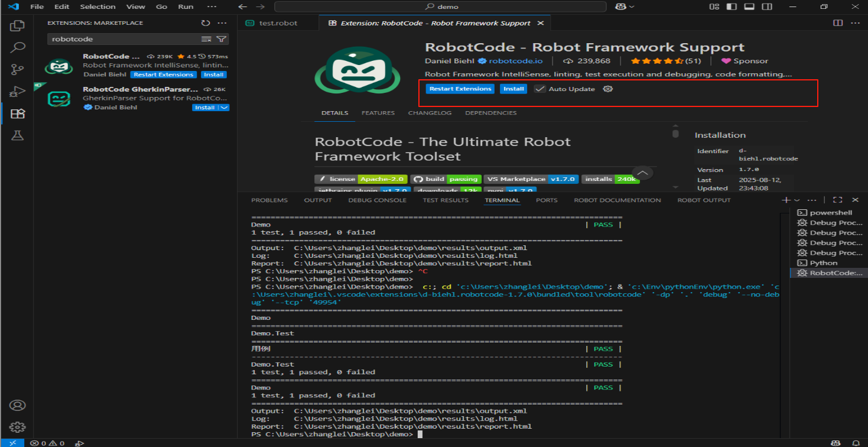Open the Extensions view icon

click(18, 114)
